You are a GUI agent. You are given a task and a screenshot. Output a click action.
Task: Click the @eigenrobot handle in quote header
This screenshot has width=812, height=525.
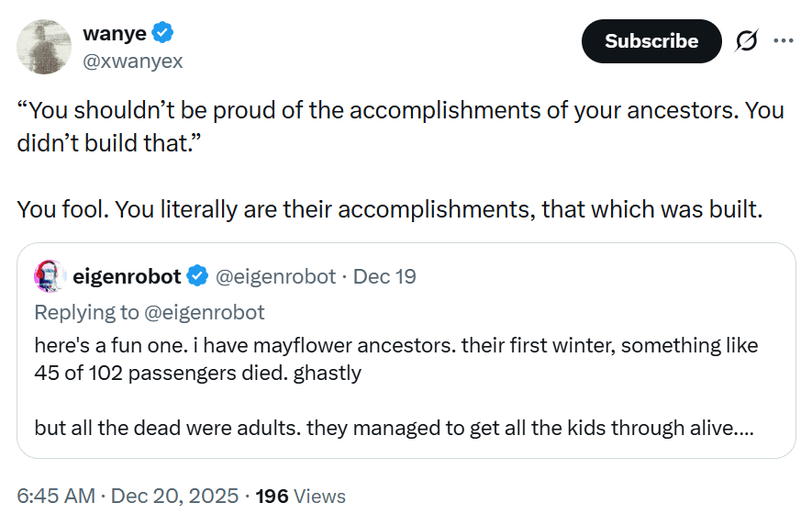(x=274, y=276)
